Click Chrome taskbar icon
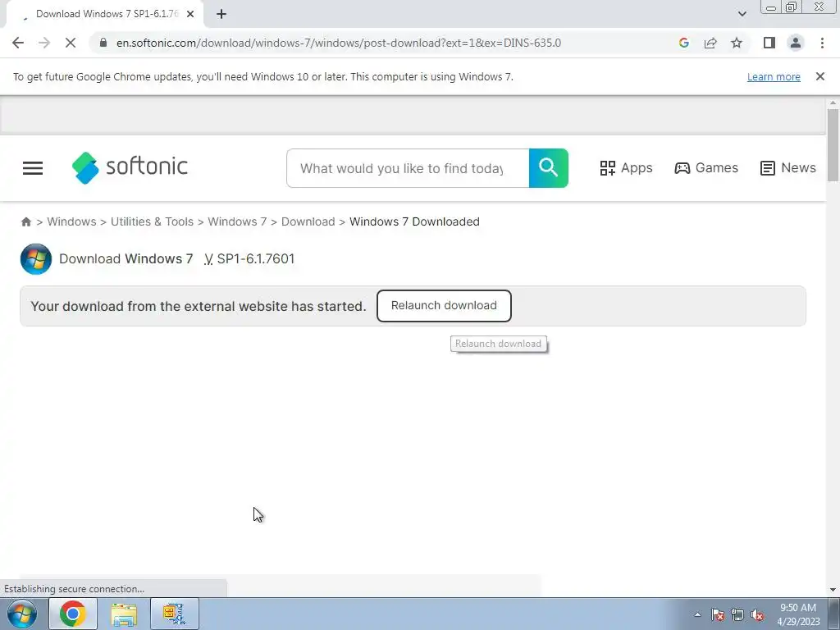840x630 pixels. [73, 614]
